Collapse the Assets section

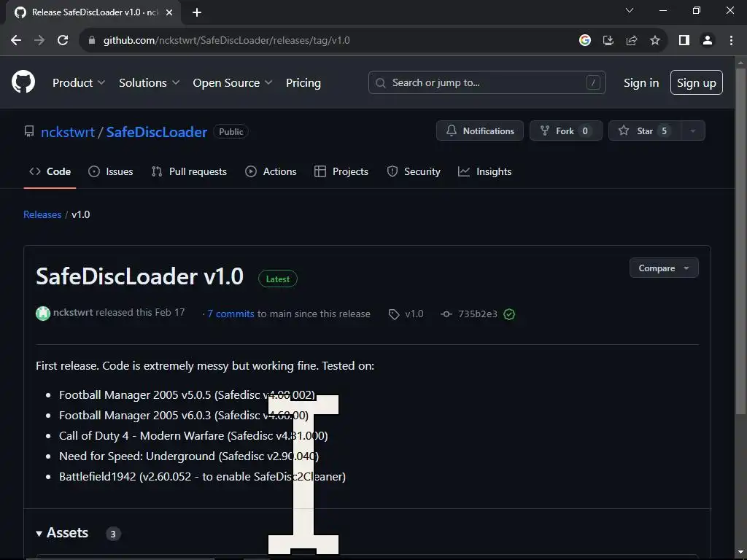62,533
